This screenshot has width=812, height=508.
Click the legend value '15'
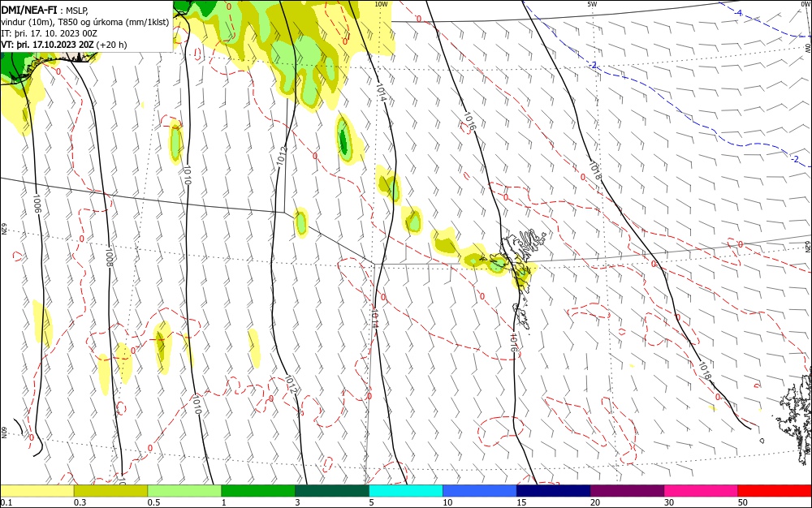[521, 502]
